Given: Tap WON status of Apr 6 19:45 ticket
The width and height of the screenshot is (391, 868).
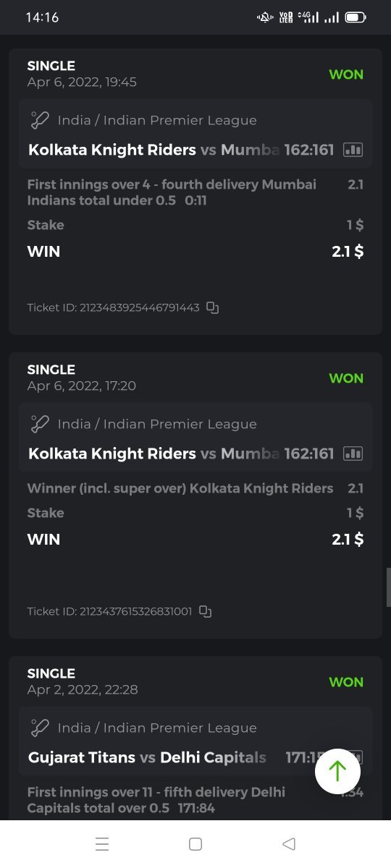Looking at the screenshot, I should coord(346,75).
